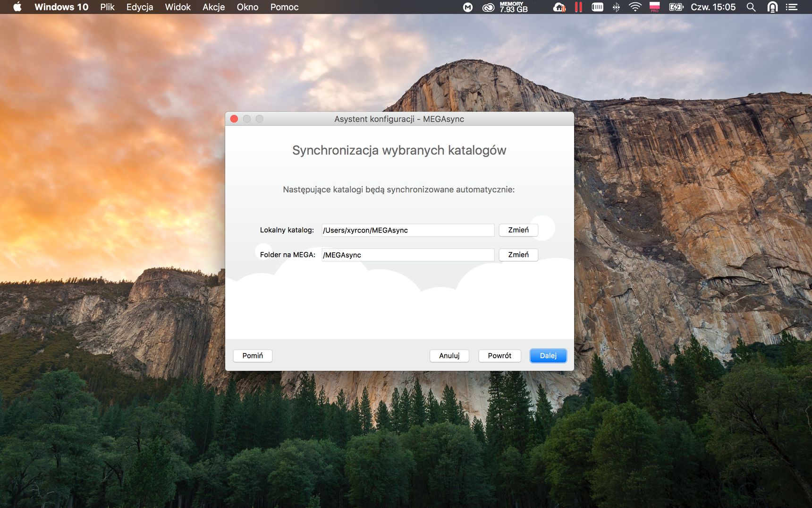Viewport: 812px width, 508px height.
Task: Go back with the Powrót button
Action: pos(499,355)
